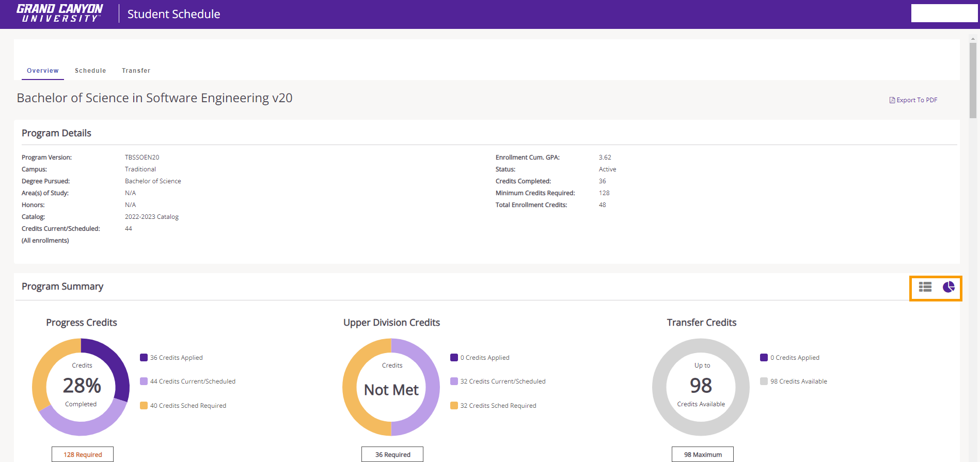
Task: Click the Upper Division Credits chart title
Action: click(x=392, y=323)
